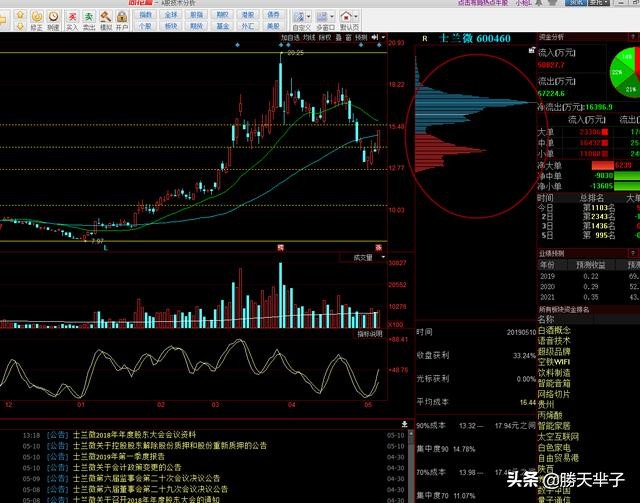This screenshot has height=503, width=640.
Task: Open the 模拟 simulation trading icon
Action: coord(106,20)
